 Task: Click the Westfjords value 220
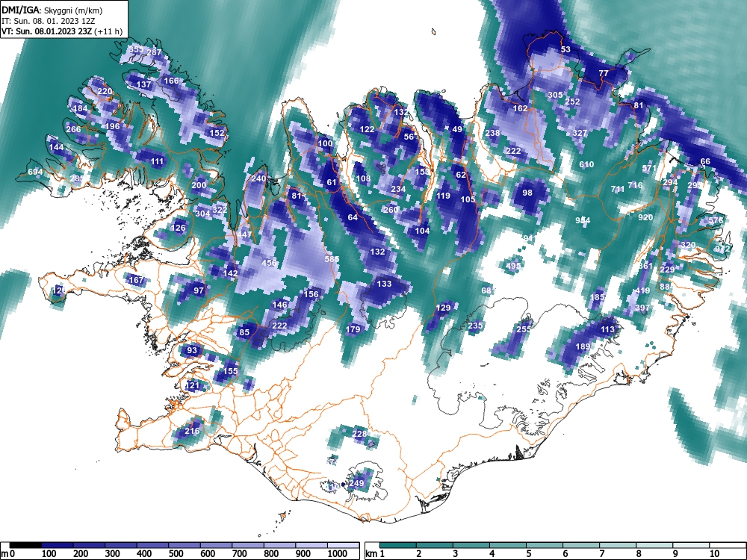pos(105,91)
